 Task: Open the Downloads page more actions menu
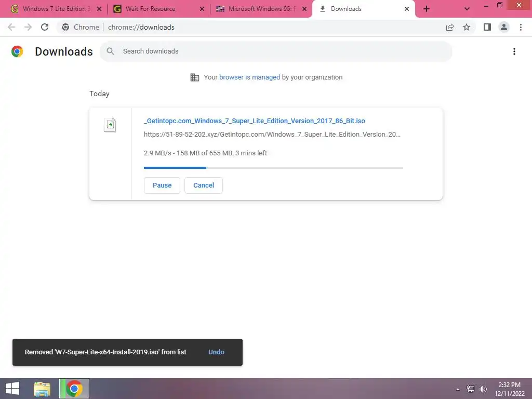click(514, 51)
